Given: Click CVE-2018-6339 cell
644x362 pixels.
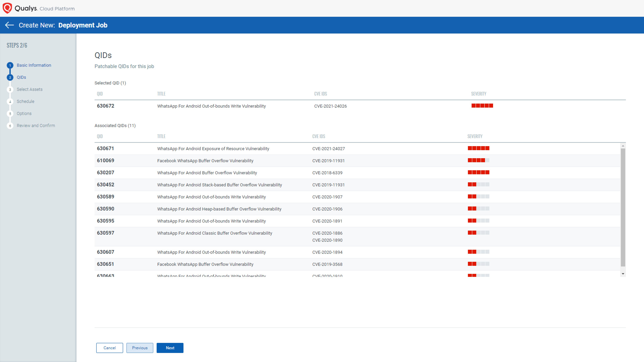Looking at the screenshot, I should click(x=327, y=173).
